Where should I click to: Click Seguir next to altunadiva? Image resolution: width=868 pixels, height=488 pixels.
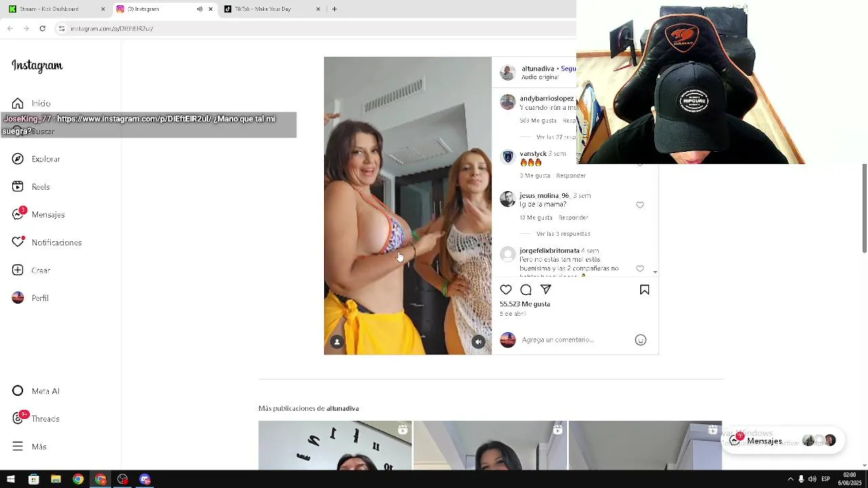(x=568, y=68)
